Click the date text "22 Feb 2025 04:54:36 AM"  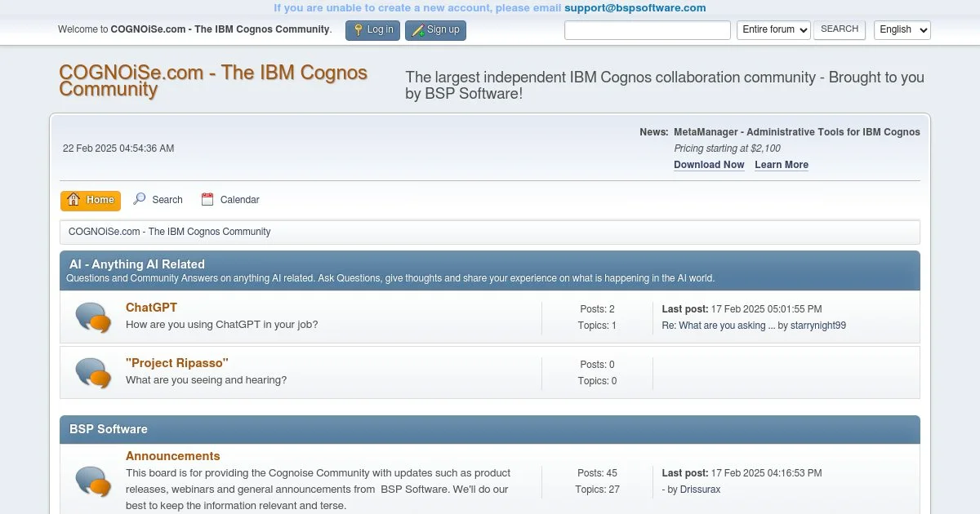pos(118,148)
